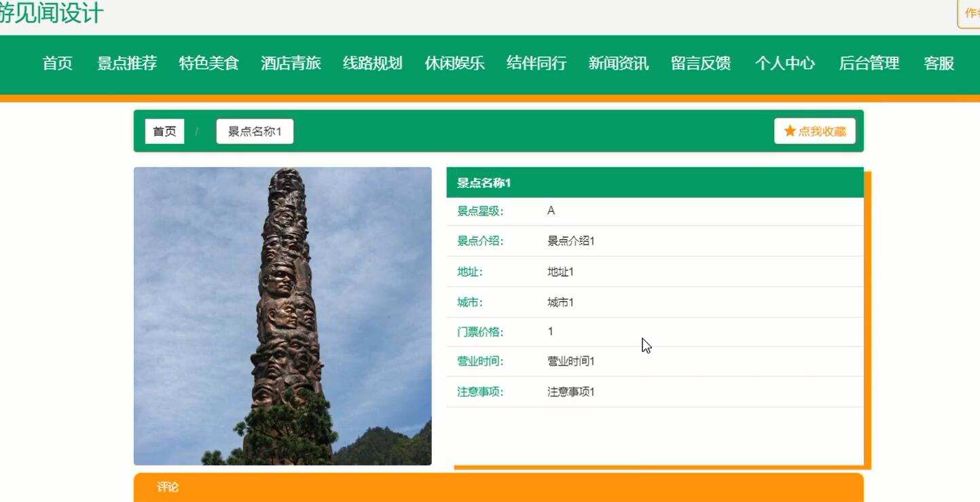Open 留言反馈 feedback page
The width and height of the screenshot is (980, 502).
point(701,64)
